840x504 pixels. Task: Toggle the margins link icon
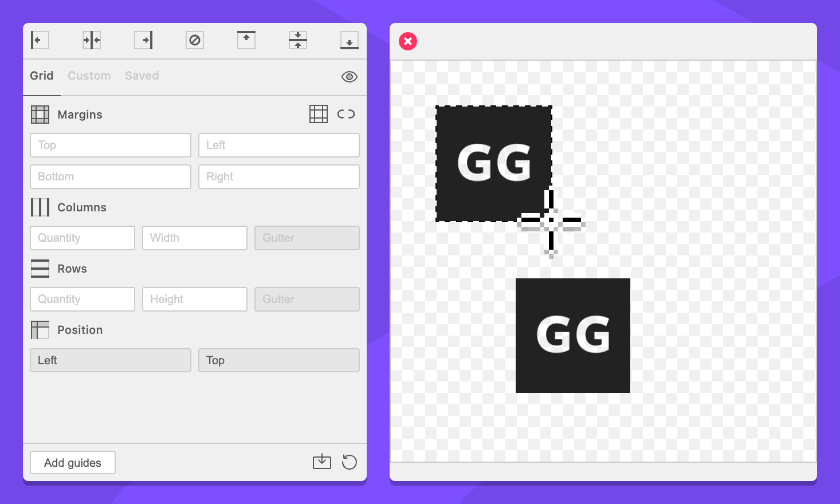[346, 114]
